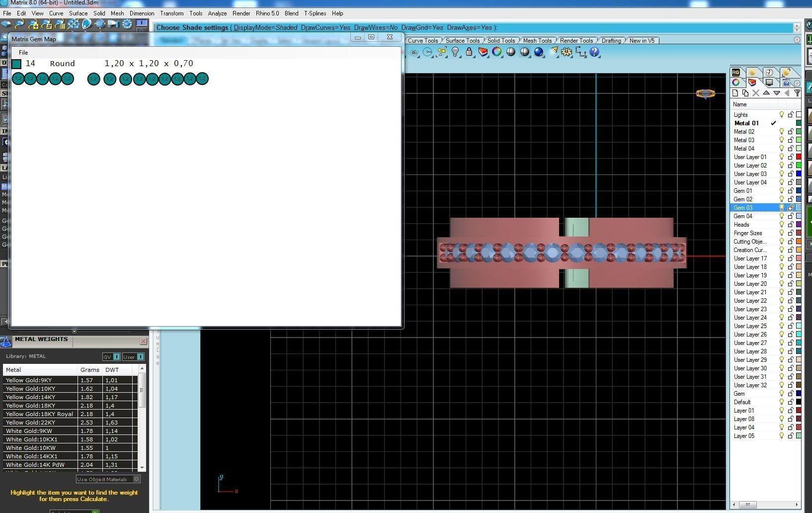Move layer up with the up triangle
812x513 pixels.
[766, 93]
